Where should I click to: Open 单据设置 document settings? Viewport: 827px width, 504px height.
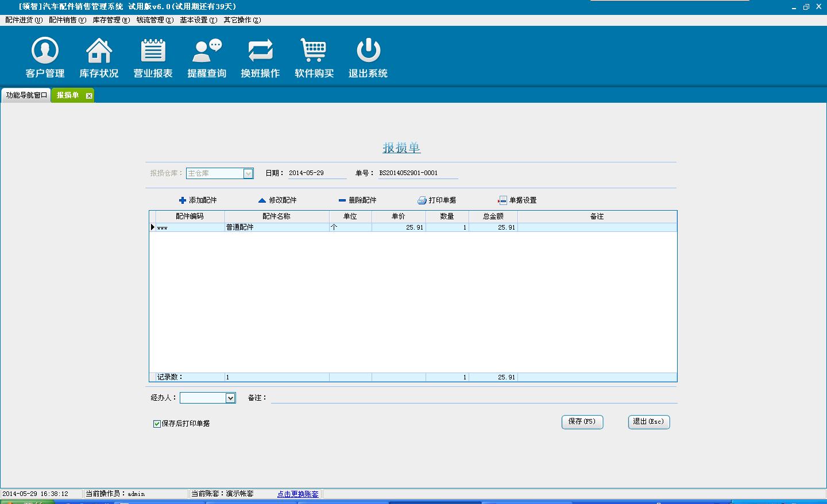coord(517,200)
